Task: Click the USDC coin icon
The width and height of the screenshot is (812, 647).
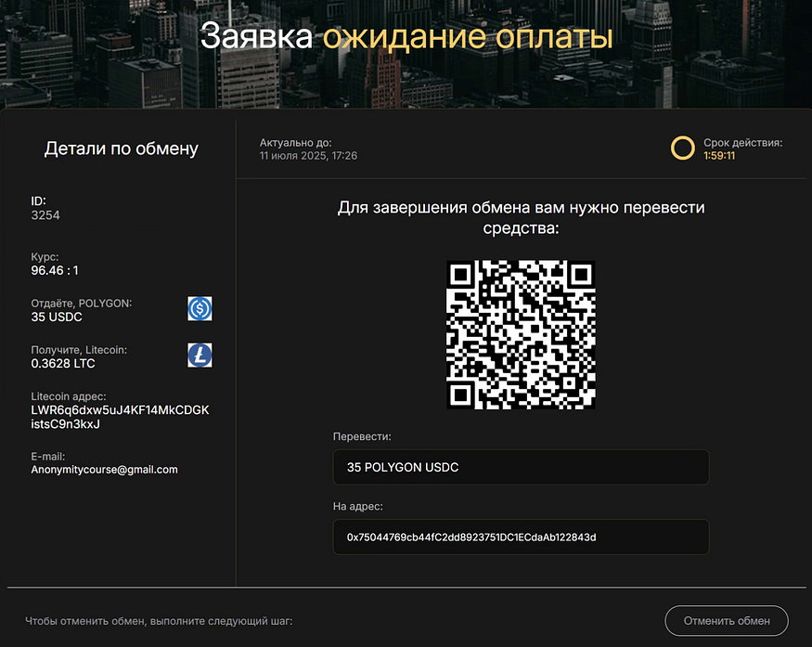Action: click(x=200, y=309)
